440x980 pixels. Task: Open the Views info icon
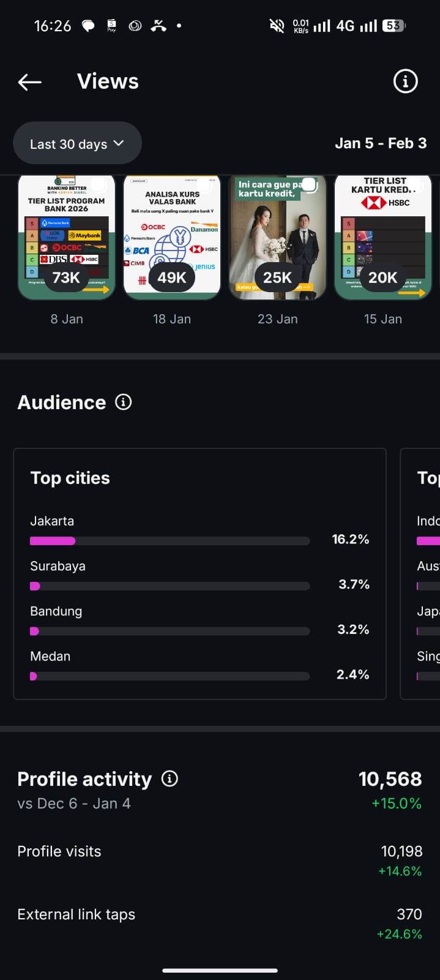coord(405,81)
